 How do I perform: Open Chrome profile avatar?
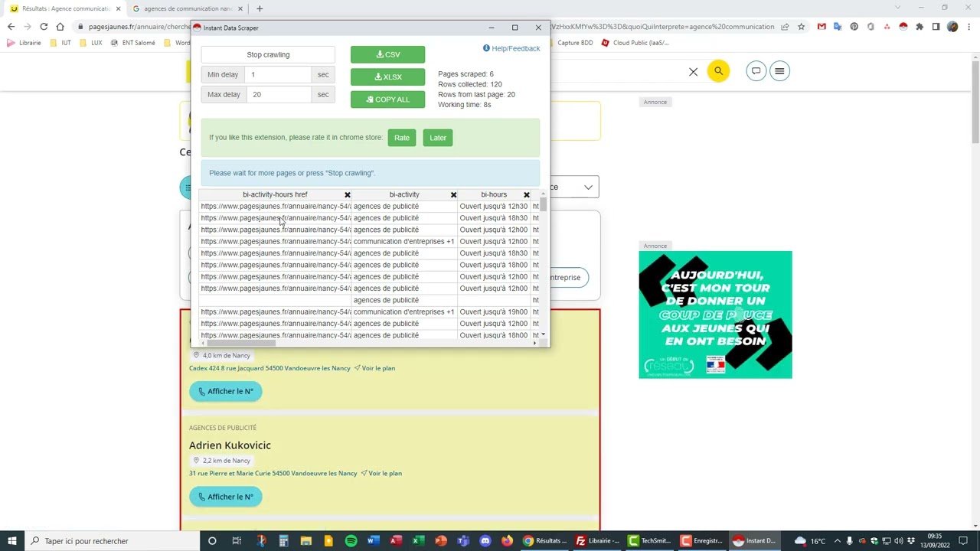pyautogui.click(x=952, y=27)
